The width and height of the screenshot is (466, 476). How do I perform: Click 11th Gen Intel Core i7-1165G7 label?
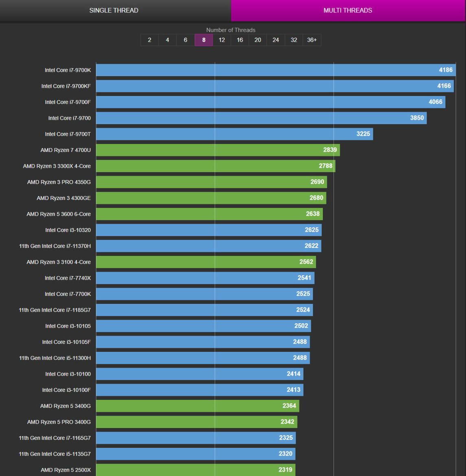click(55, 438)
